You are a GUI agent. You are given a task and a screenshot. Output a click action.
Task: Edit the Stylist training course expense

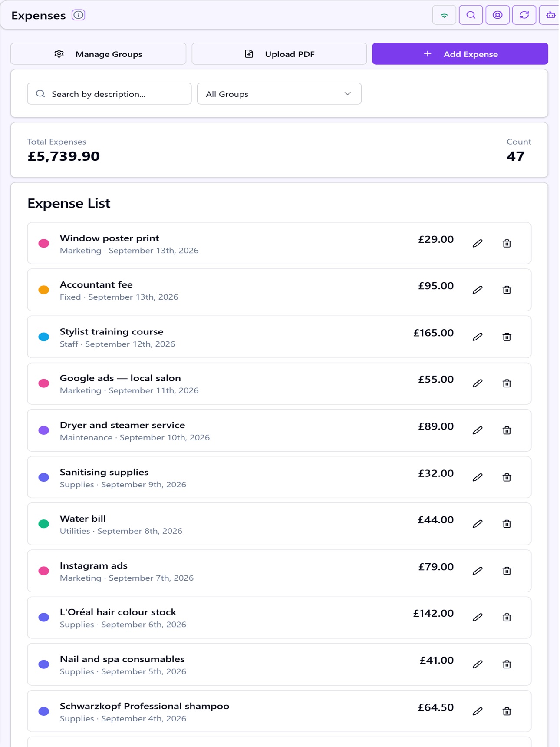click(x=478, y=337)
